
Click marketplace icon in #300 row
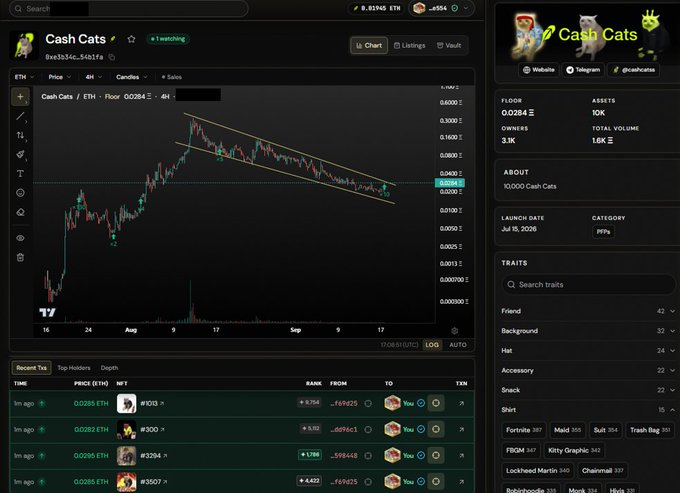pyautogui.click(x=436, y=429)
